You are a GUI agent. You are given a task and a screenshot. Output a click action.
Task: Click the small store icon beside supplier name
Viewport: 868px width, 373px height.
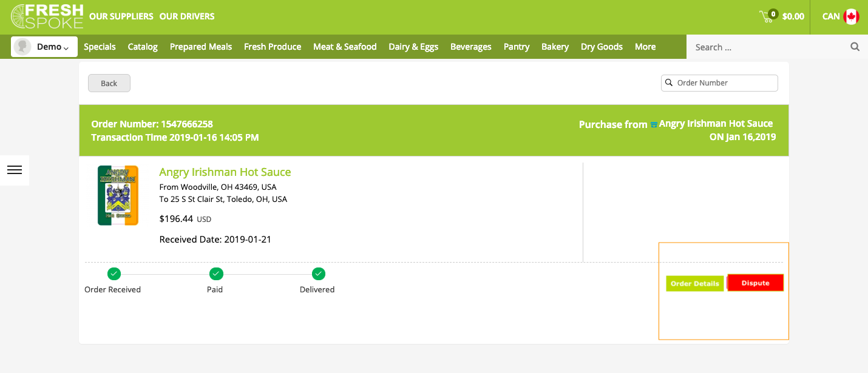[x=654, y=124]
